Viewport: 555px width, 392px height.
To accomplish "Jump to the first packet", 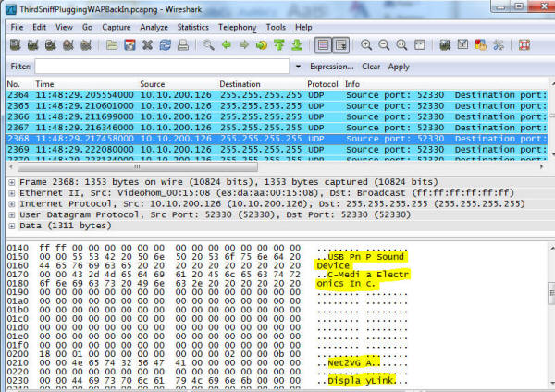I will 279,45.
